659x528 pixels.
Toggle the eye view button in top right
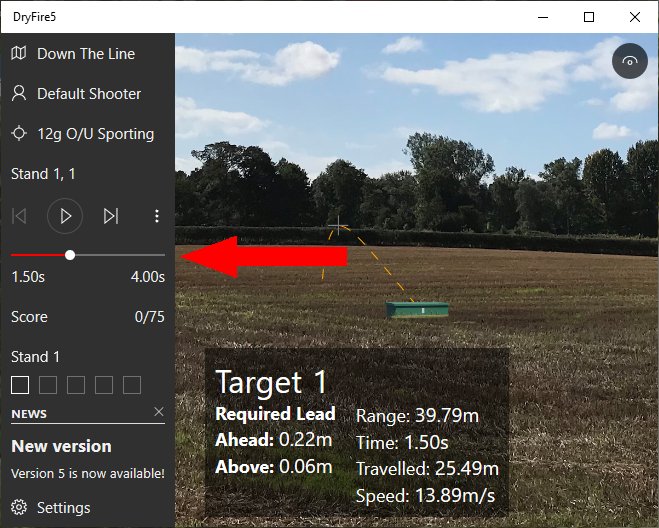tap(629, 62)
